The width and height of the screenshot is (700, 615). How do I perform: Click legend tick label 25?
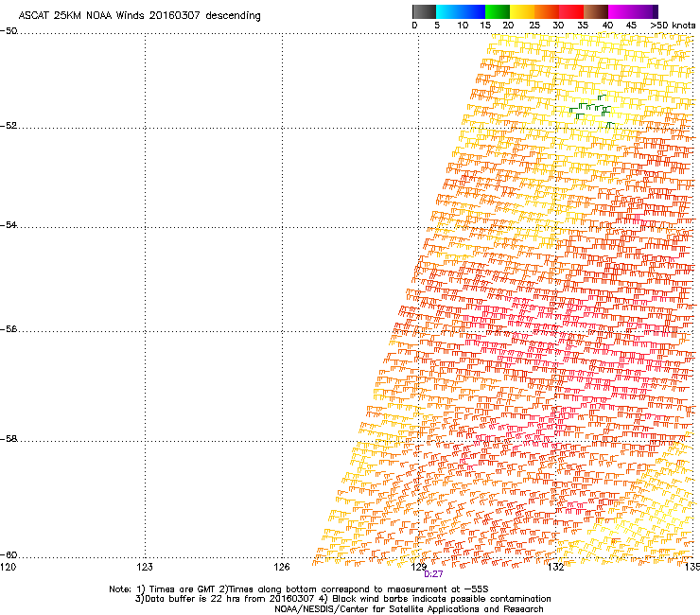534,26
